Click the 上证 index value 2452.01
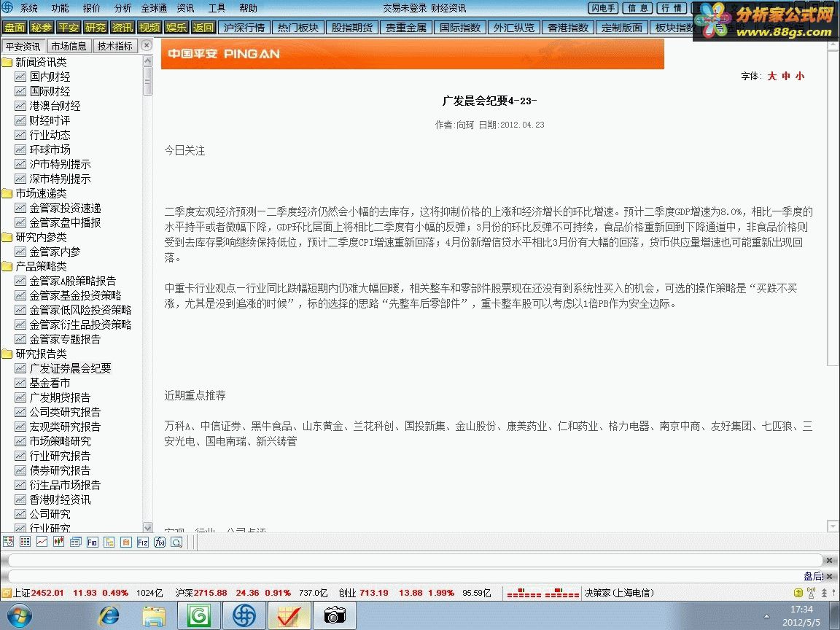The image size is (840, 630). click(47, 593)
